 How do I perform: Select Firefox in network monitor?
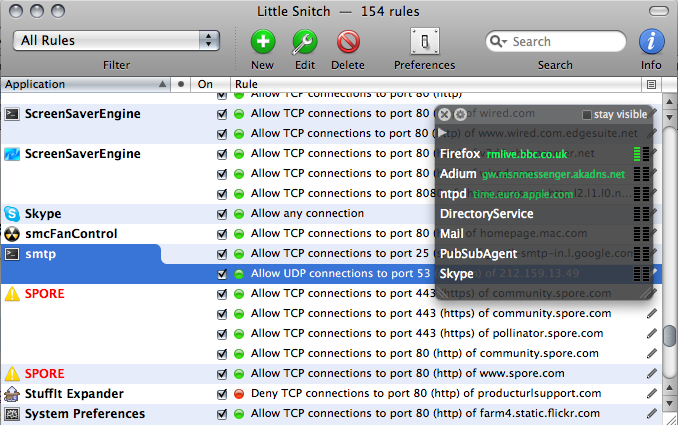point(460,154)
